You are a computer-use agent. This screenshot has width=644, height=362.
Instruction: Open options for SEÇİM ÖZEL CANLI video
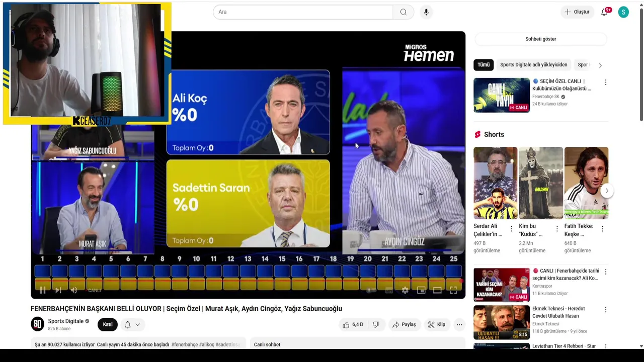(x=605, y=82)
